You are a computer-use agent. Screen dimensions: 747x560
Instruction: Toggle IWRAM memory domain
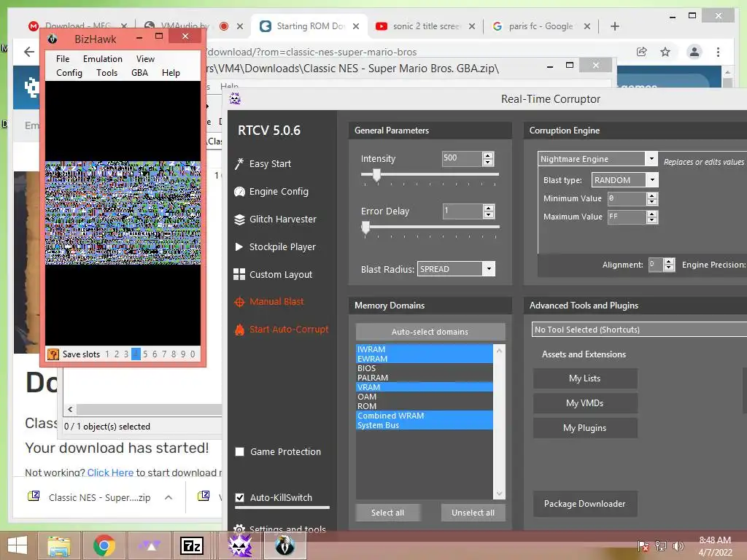point(424,349)
